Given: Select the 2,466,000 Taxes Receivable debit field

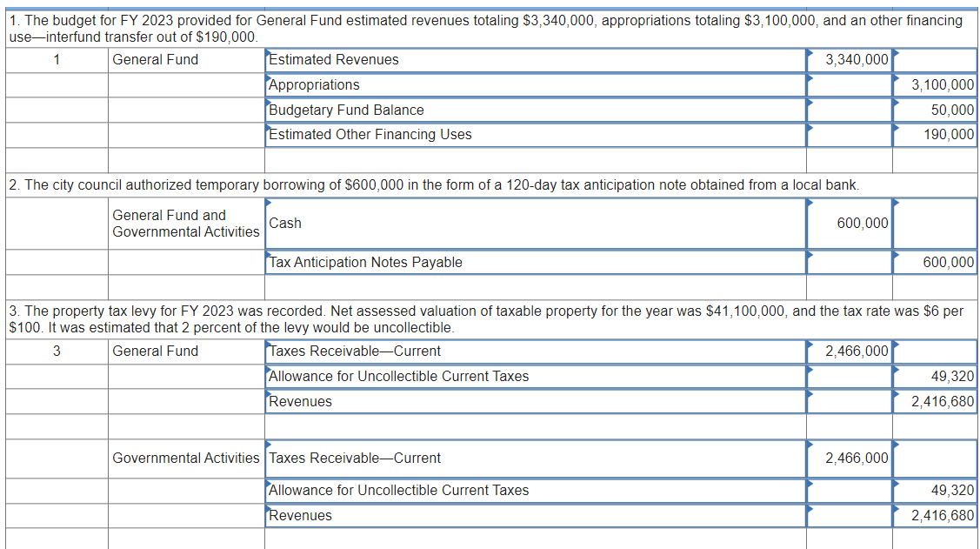Looking at the screenshot, I should coord(848,351).
